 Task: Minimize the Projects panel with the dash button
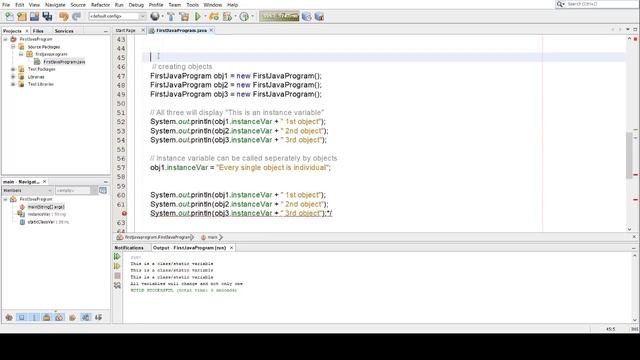coord(106,31)
